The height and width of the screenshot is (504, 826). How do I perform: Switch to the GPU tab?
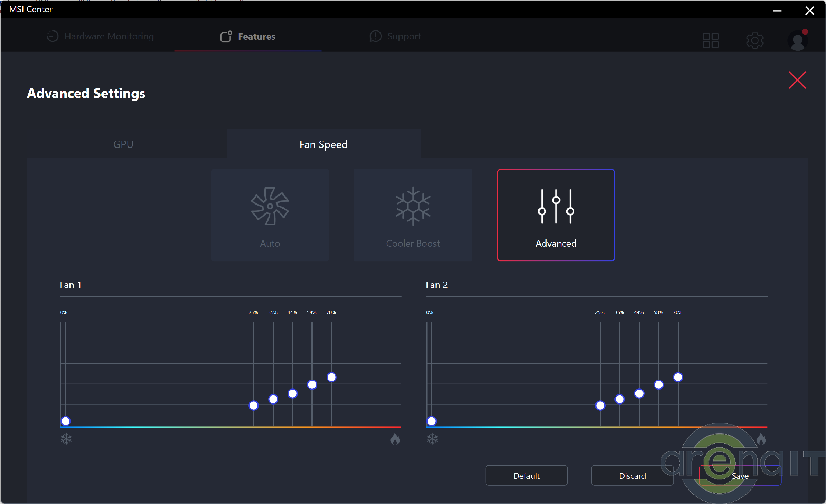123,144
